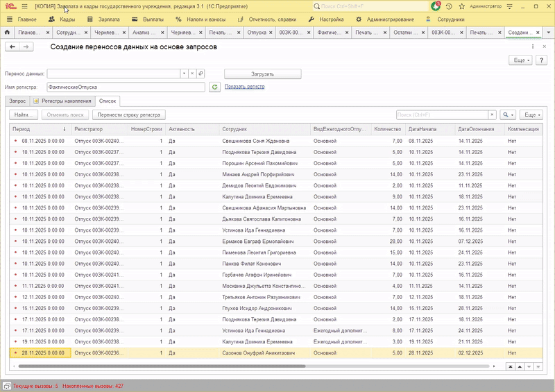Sort by the Период column header
Screen dimensions: 555x392
coord(40,129)
